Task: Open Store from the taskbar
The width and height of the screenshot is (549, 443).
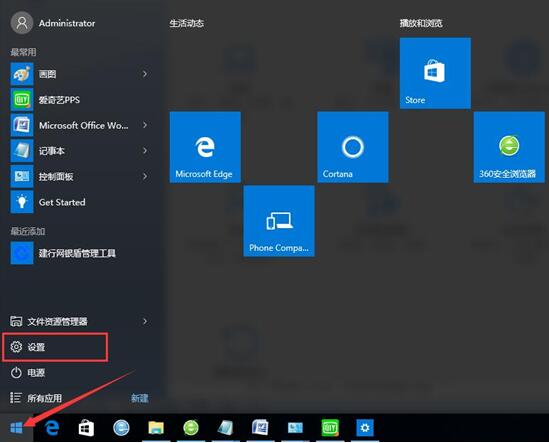Action: pos(86,428)
